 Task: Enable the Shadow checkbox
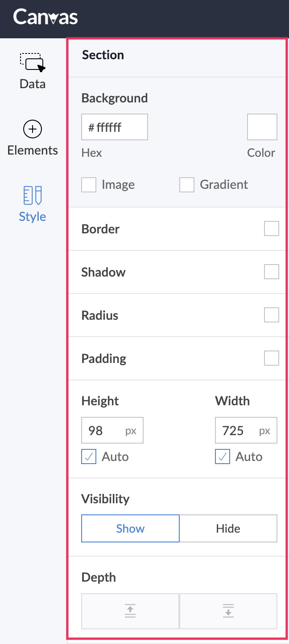pos(272,272)
